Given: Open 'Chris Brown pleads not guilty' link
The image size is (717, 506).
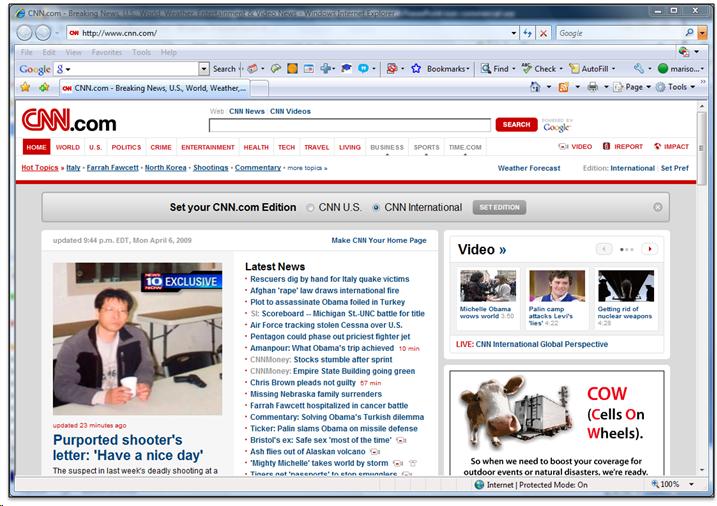Looking at the screenshot, I should [303, 383].
